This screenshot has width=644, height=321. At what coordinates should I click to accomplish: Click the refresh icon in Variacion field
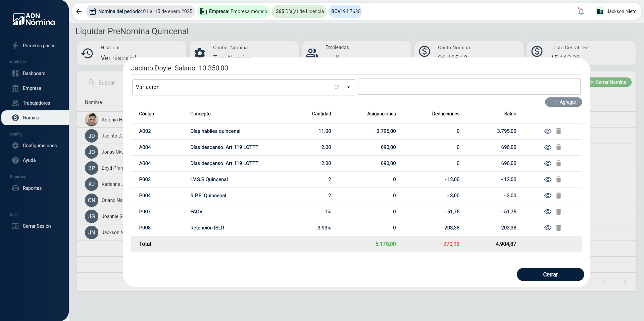pos(337,87)
